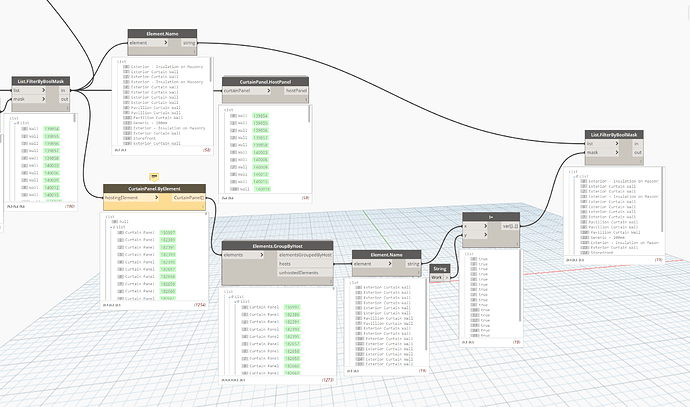
Task: Open level chevron on the x port
Action: click(485, 226)
